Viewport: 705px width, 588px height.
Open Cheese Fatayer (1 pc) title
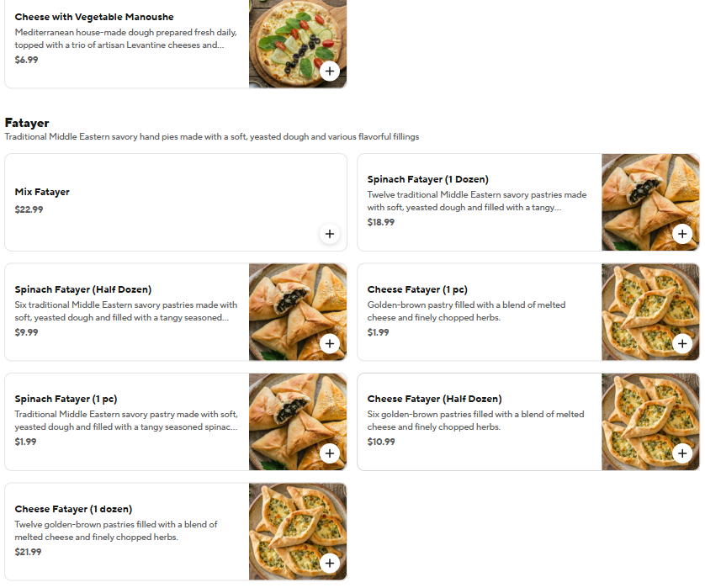(x=417, y=289)
